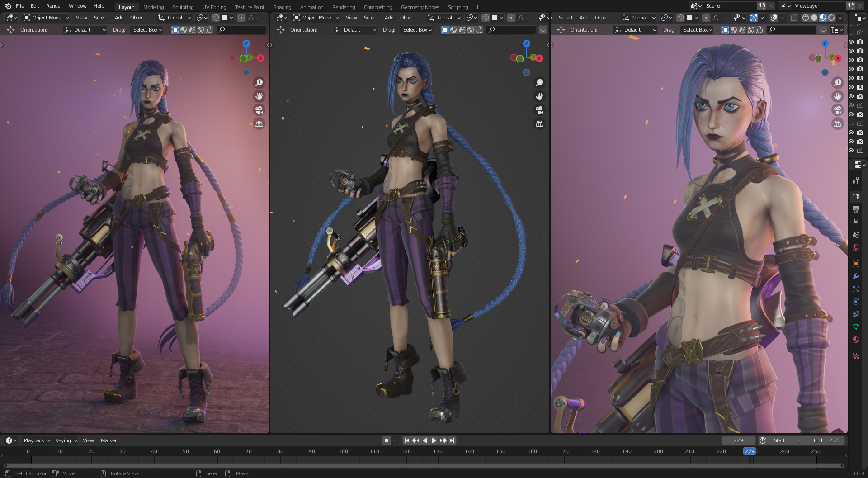Image resolution: width=868 pixels, height=478 pixels.
Task: Click the pan hand icon in the middle viewport
Action: [539, 96]
